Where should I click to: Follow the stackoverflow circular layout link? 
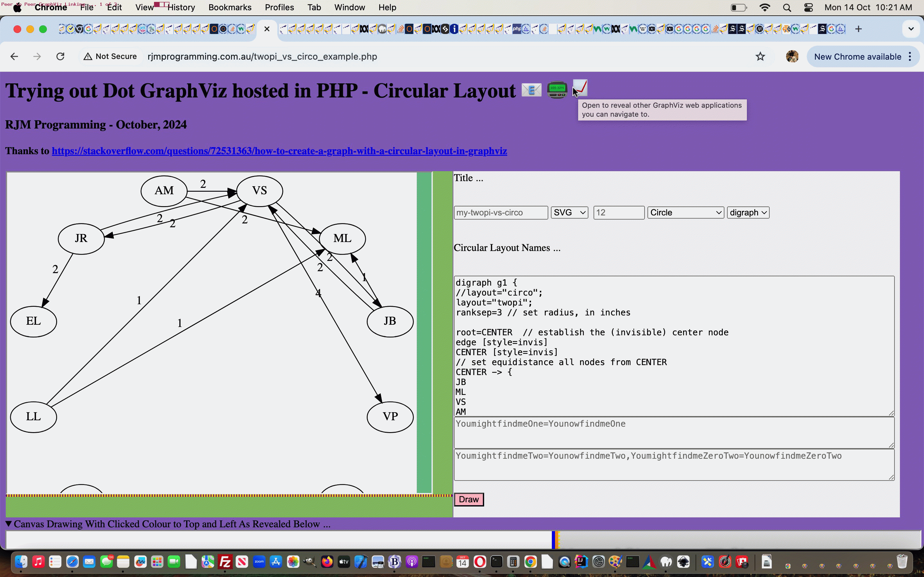coord(279,151)
